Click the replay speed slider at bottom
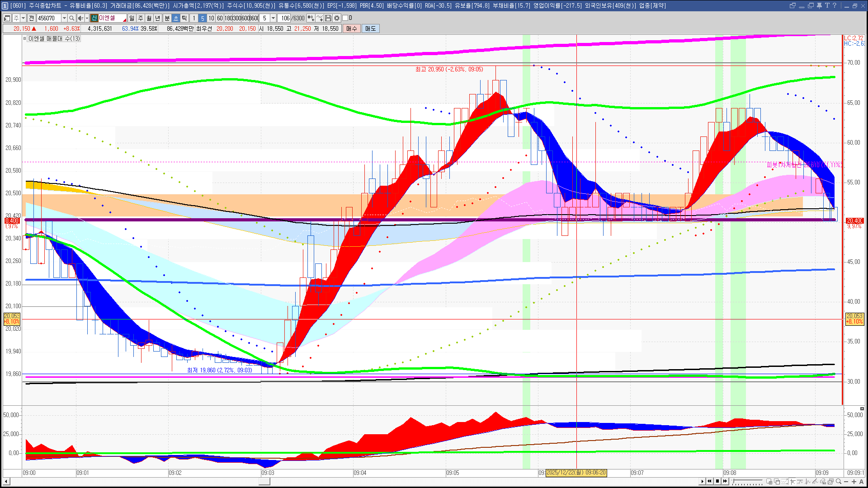Viewport: 868px width, 488px height. click(747, 482)
